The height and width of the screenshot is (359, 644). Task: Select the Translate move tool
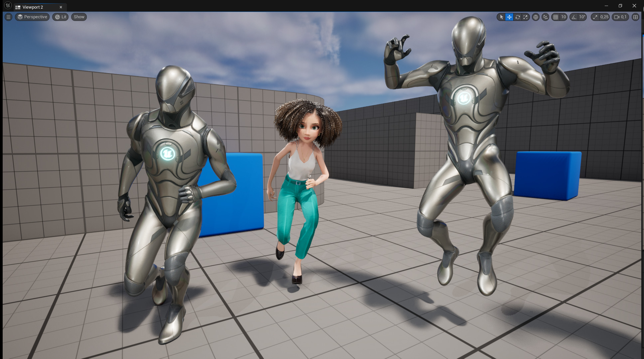click(509, 17)
